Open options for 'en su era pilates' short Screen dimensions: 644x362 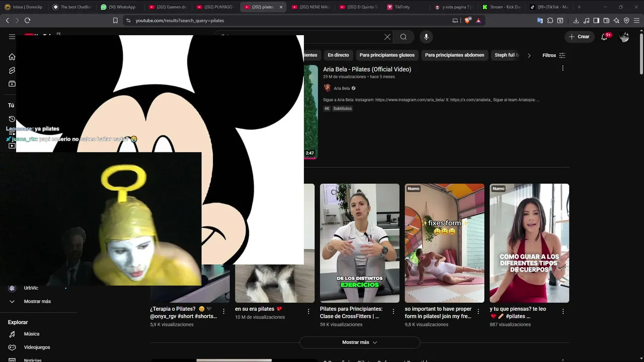pyautogui.click(x=308, y=312)
